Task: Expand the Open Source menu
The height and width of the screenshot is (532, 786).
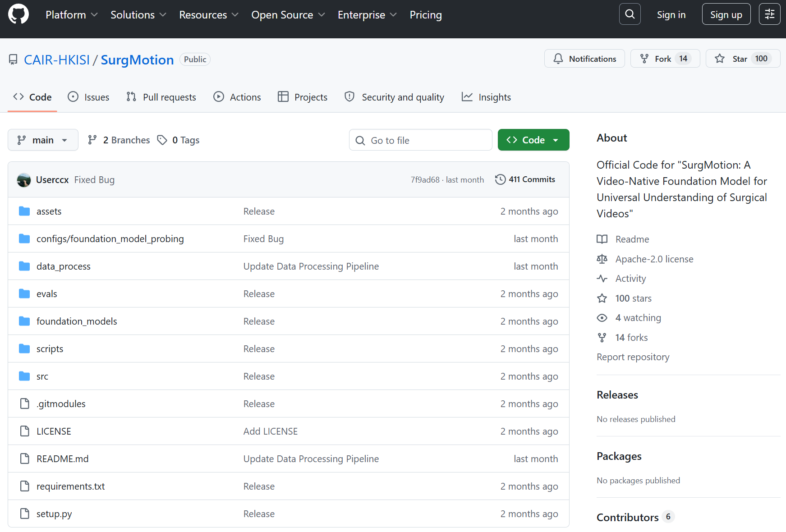Action: click(288, 15)
